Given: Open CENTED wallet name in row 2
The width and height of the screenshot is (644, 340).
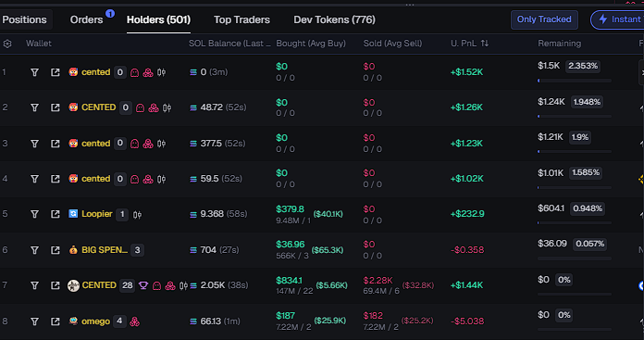Looking at the screenshot, I should [x=99, y=107].
